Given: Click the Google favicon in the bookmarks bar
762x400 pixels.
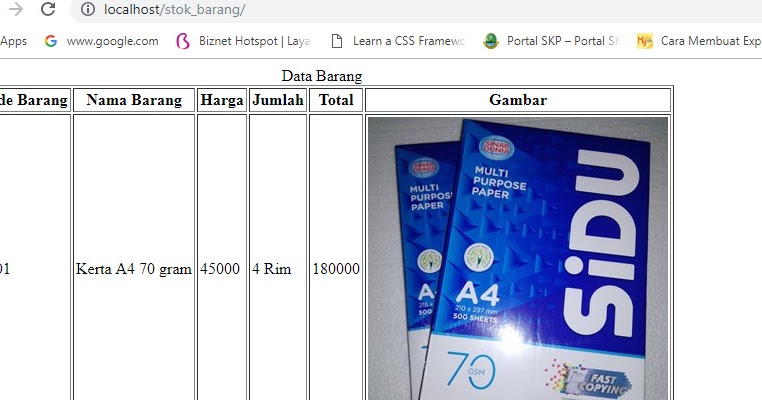Looking at the screenshot, I should (51, 41).
